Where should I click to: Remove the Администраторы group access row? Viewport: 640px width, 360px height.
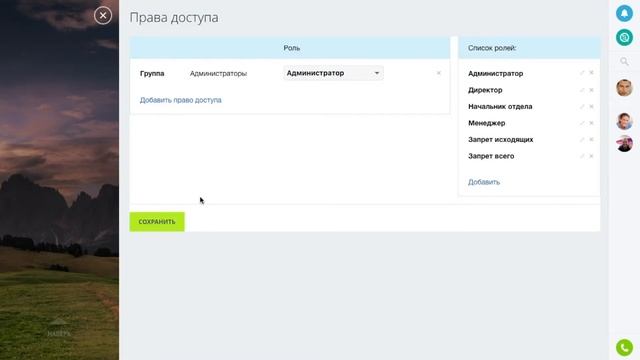point(438,73)
